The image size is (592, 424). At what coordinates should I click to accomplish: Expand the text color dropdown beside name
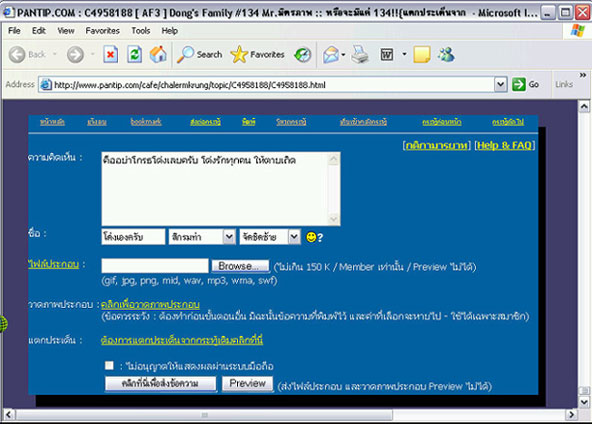(229, 237)
